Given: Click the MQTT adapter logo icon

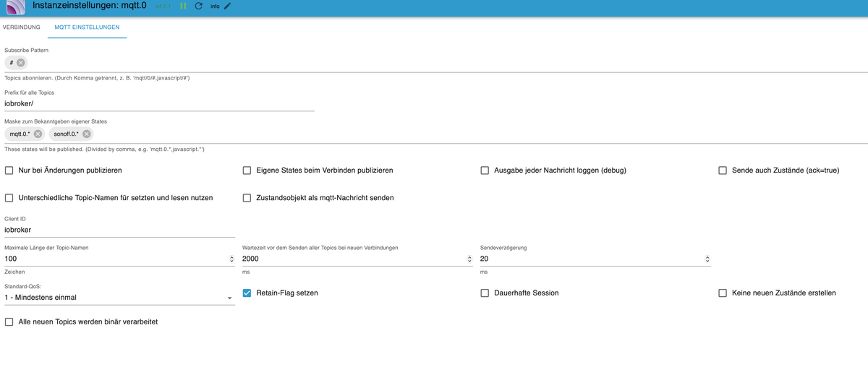Looking at the screenshot, I should (x=16, y=7).
